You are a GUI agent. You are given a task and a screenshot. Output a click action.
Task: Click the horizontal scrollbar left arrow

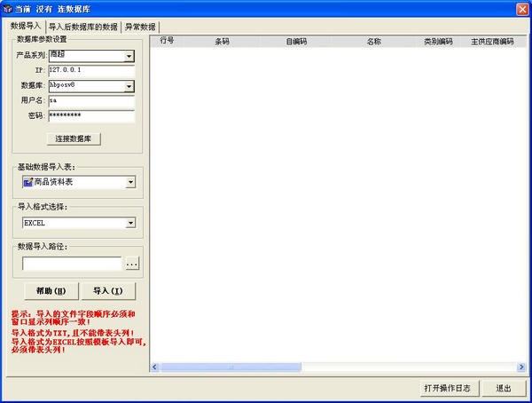coord(154,367)
